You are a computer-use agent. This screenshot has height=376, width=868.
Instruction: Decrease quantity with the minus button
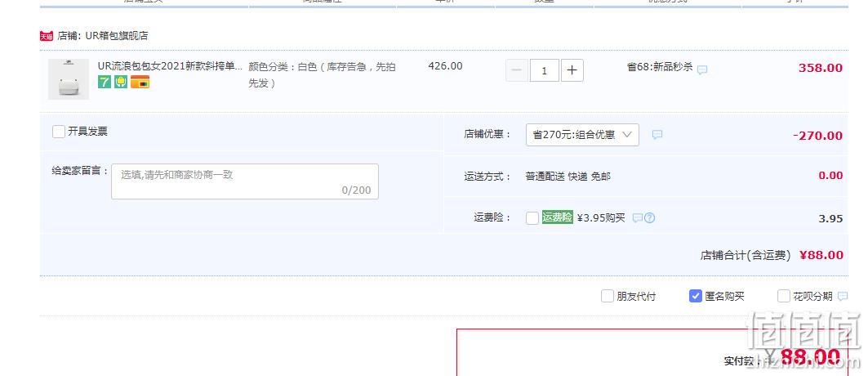(x=517, y=70)
